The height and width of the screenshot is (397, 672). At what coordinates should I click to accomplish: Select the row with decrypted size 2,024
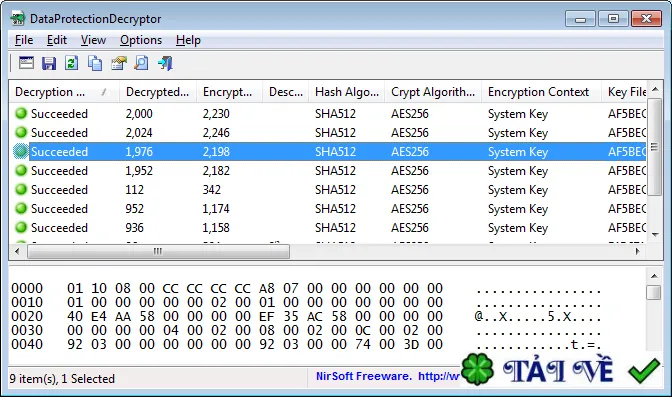click(328, 132)
